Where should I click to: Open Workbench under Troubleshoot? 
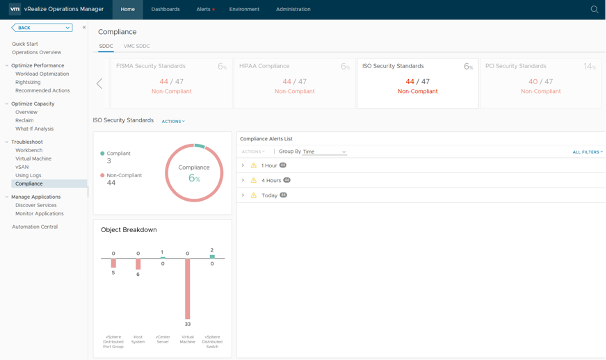tap(29, 150)
